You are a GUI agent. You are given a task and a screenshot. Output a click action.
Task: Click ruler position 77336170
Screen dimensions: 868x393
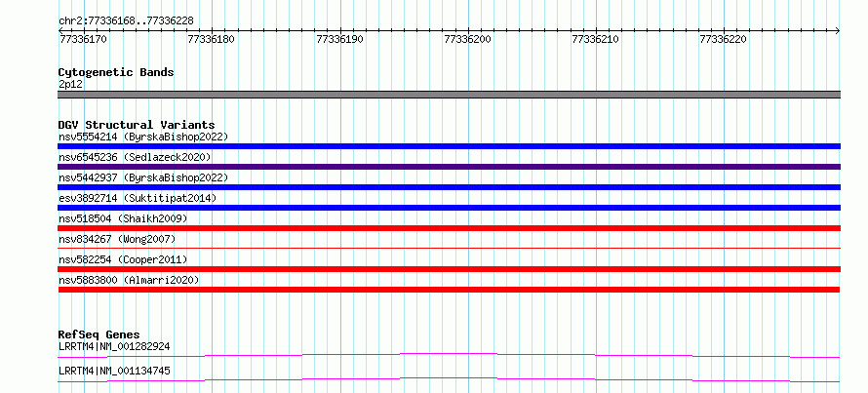pos(83,39)
